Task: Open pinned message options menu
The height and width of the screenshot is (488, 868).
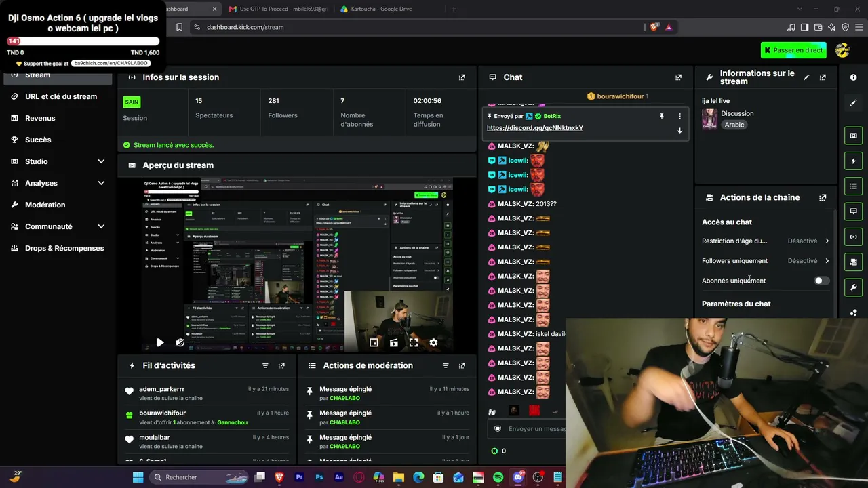Action: [x=679, y=116]
